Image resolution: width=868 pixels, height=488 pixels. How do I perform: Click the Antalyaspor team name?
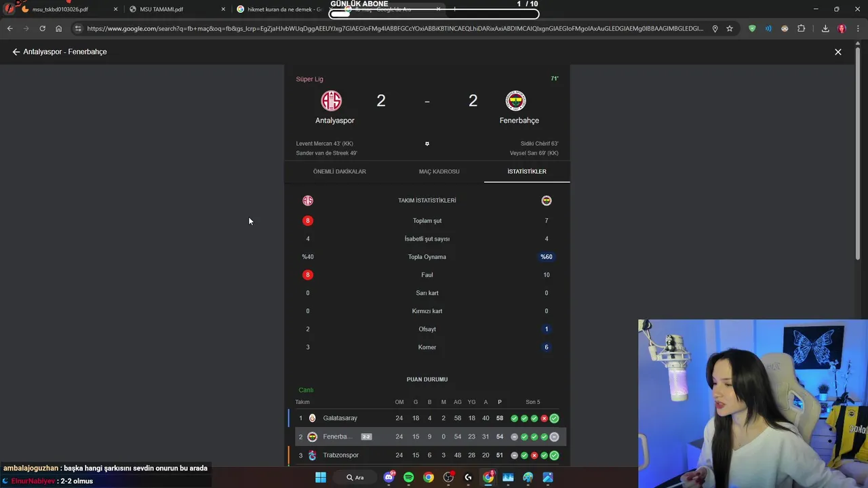(x=335, y=121)
